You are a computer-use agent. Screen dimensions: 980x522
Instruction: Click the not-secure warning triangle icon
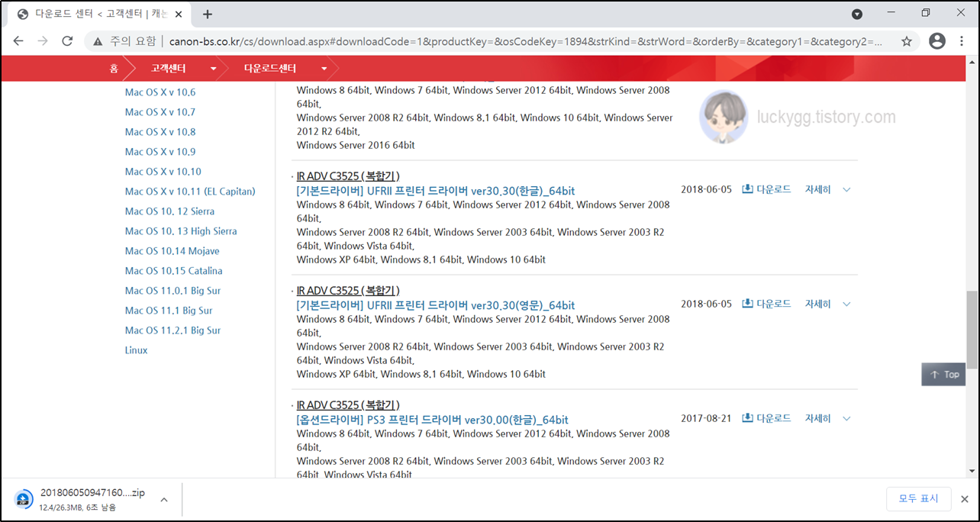[x=98, y=41]
